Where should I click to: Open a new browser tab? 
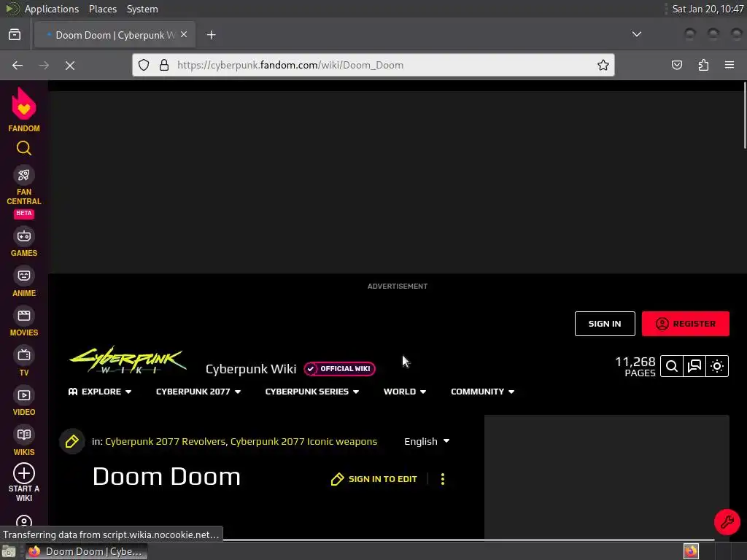tap(211, 35)
